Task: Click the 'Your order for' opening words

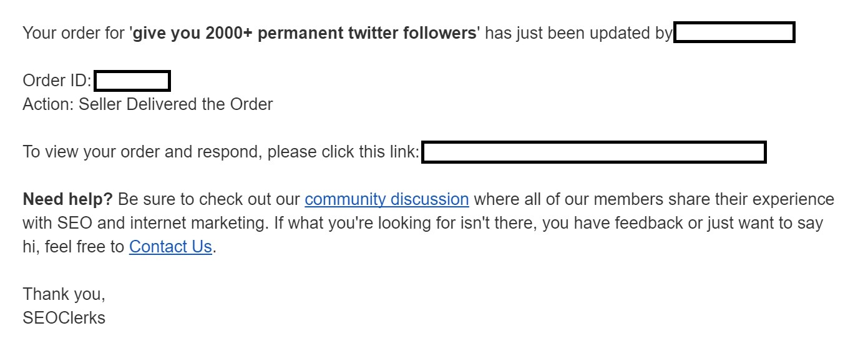Action: (74, 33)
